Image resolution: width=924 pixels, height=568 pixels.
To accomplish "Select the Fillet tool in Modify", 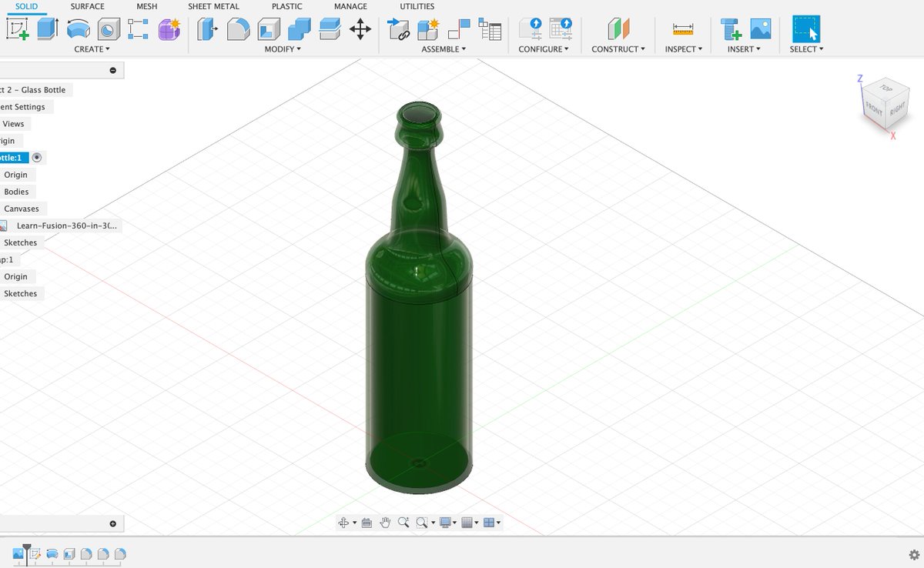I will click(237, 29).
